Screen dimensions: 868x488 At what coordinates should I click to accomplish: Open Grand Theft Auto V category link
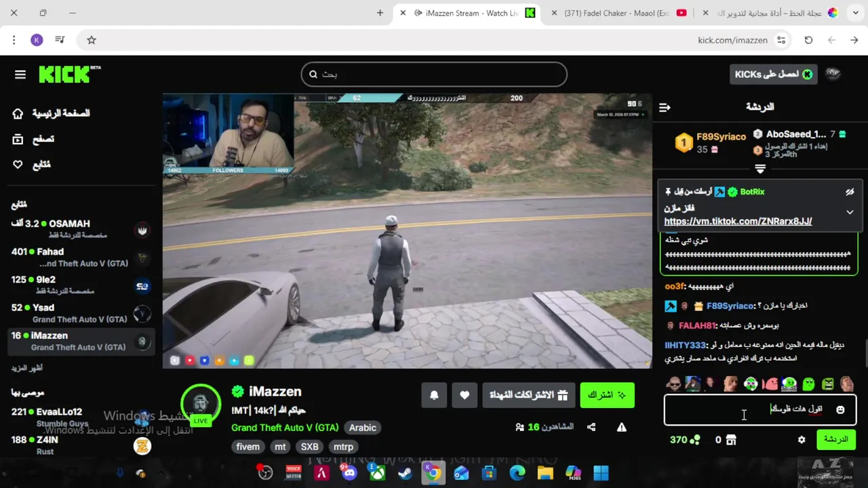pos(285,428)
